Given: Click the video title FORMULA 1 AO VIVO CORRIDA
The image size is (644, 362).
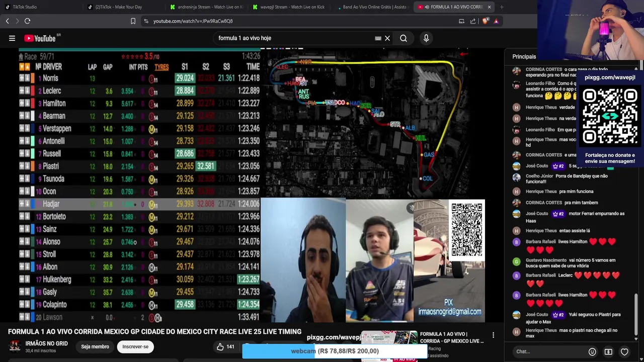Looking at the screenshot, I should point(154,332).
